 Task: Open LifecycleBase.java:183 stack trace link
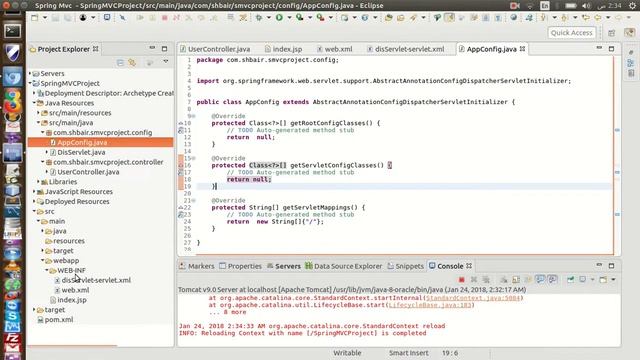pos(430,305)
